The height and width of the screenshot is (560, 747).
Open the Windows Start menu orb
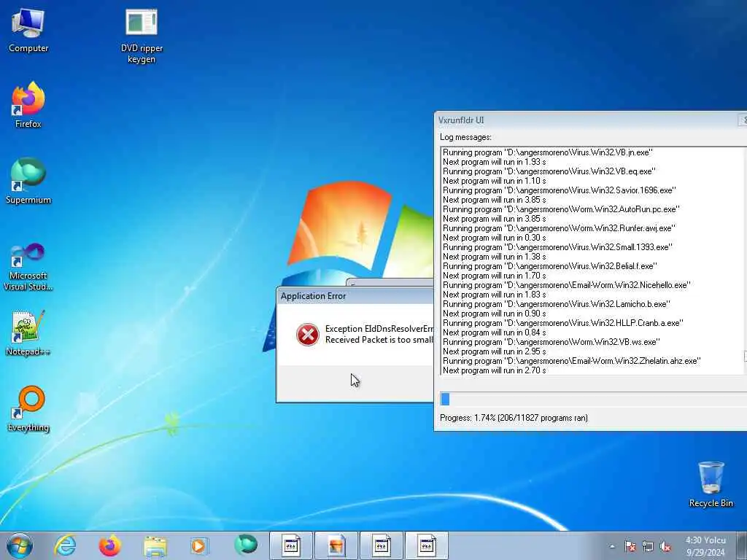[20, 545]
